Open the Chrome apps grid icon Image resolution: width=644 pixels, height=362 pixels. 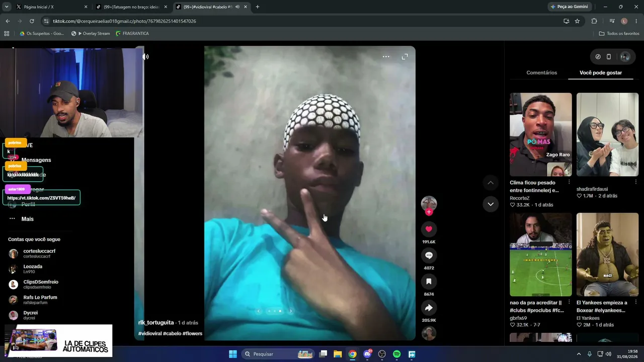tap(7, 34)
